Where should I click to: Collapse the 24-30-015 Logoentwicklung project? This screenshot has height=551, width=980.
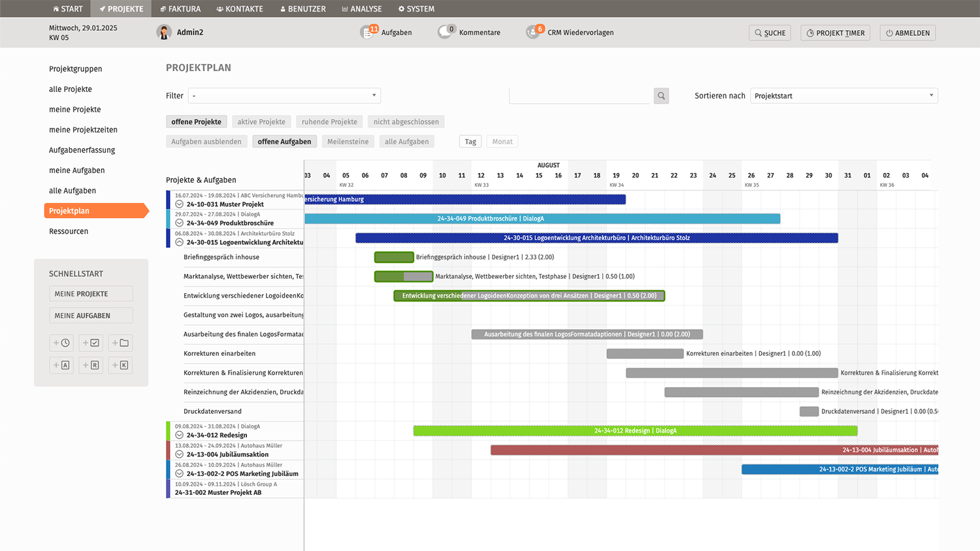click(x=179, y=242)
